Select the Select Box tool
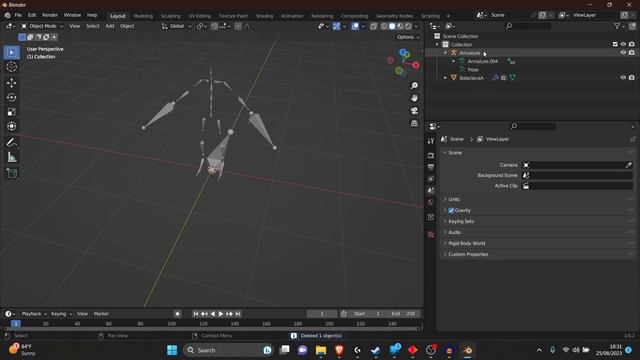This screenshot has height=360, width=640. pyautogui.click(x=11, y=53)
